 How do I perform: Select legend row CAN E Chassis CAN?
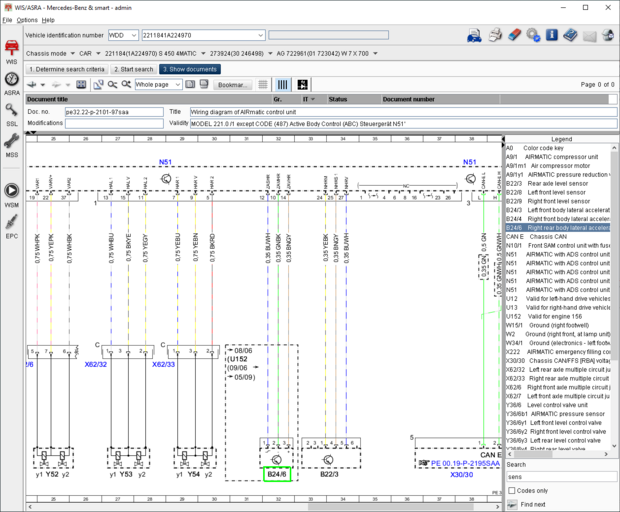click(558, 236)
